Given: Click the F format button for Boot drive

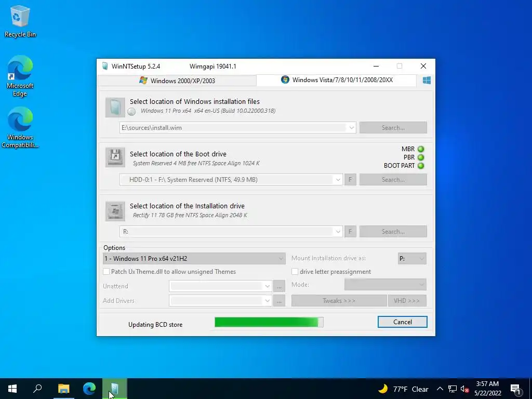Looking at the screenshot, I should coord(351,180).
